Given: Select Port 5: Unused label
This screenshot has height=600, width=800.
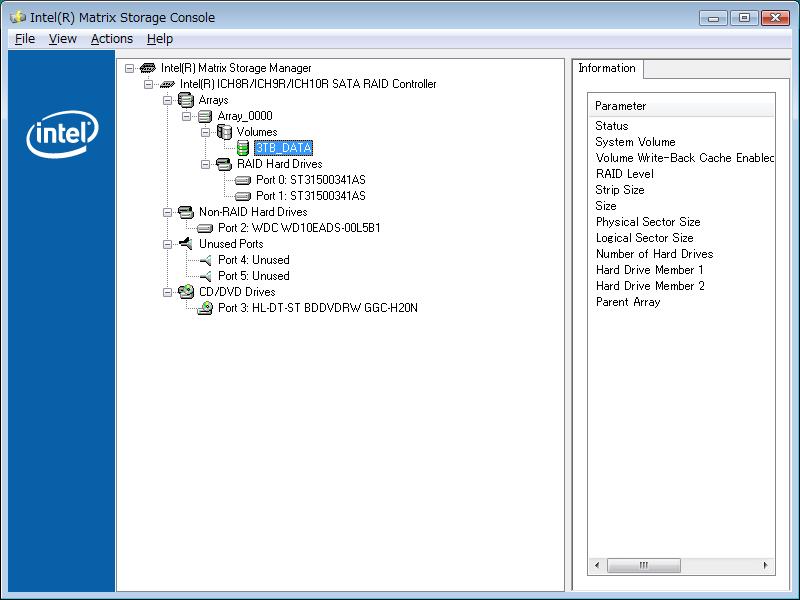Looking at the screenshot, I should [254, 276].
